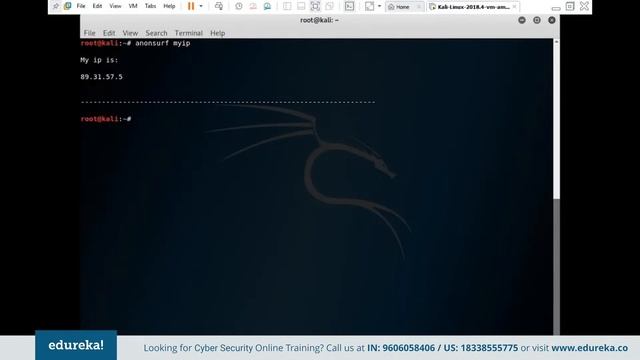Open the terminal View menu
The height and width of the screenshot is (360, 640).
(x=130, y=33)
